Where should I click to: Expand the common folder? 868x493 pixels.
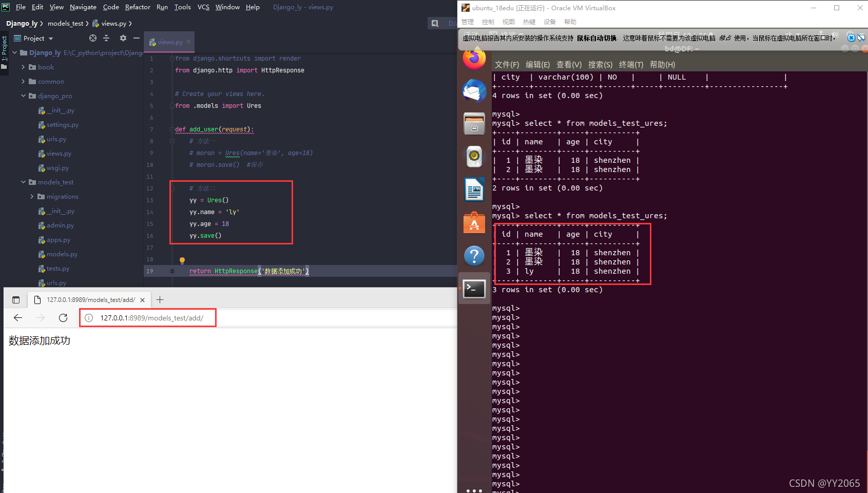23,81
